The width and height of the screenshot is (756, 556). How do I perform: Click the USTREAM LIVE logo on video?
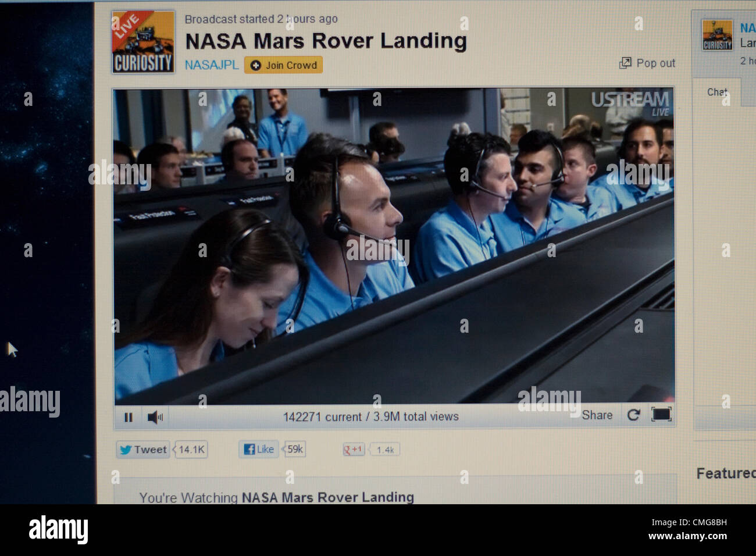[630, 103]
